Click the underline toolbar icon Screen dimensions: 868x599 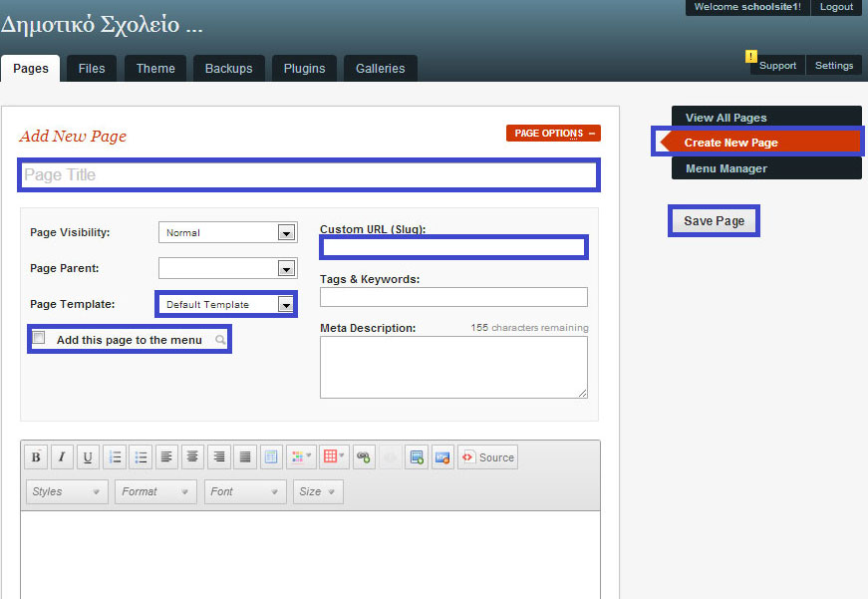[x=88, y=457]
